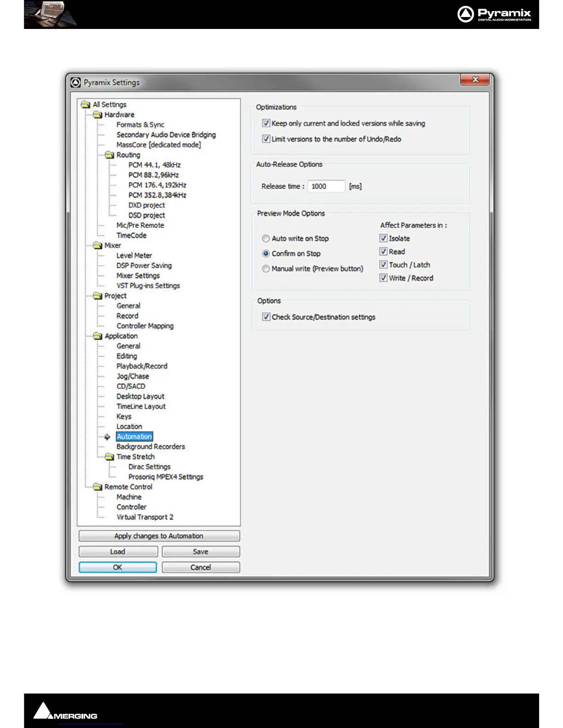Image resolution: width=563 pixels, height=728 pixels.
Task: Open DSD project routing
Action: tap(147, 216)
